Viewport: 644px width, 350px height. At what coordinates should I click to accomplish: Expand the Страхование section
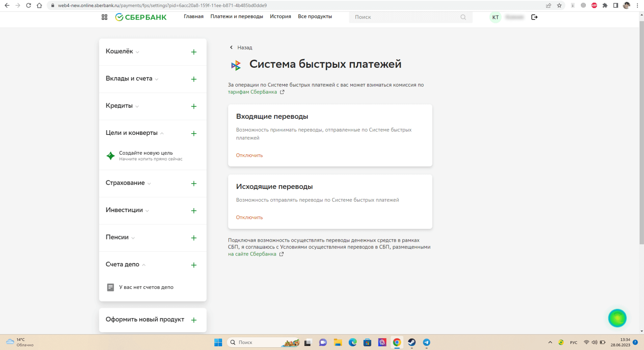tap(128, 183)
